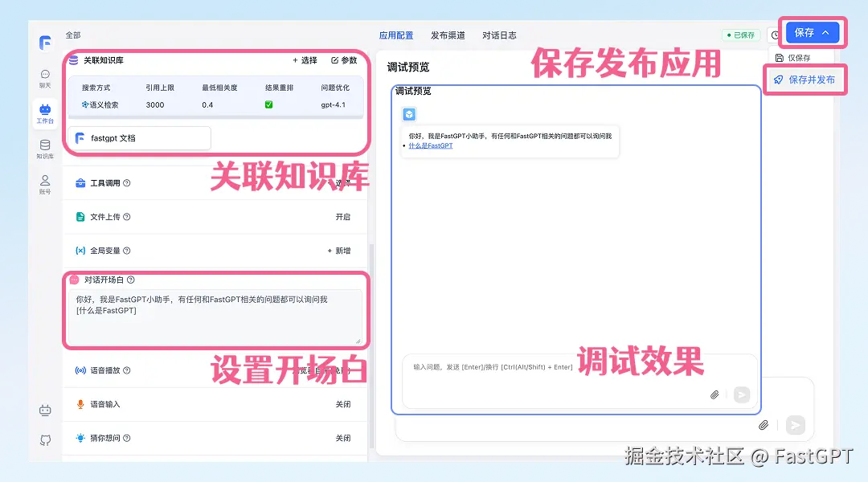868x482 pixels.
Task: Click the 文件上传 file icon
Action: point(80,217)
